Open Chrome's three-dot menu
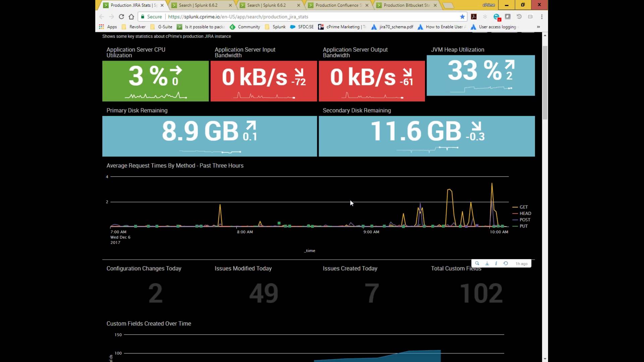The height and width of the screenshot is (362, 644). 542,16
